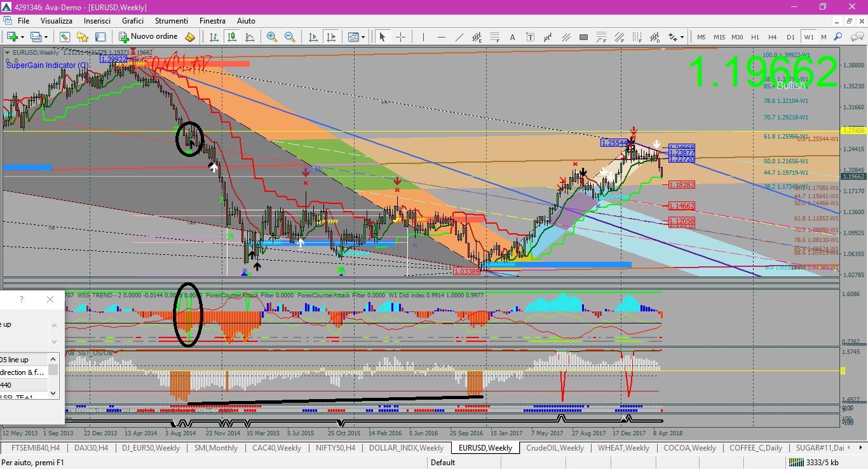The width and height of the screenshot is (868, 469).
Task: Switch timeframe to D1
Action: coord(790,37)
